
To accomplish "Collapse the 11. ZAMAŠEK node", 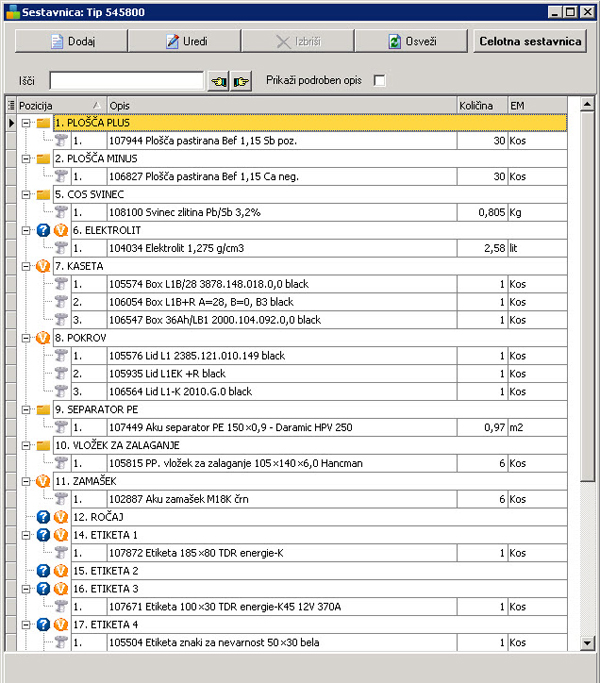I will pos(26,481).
